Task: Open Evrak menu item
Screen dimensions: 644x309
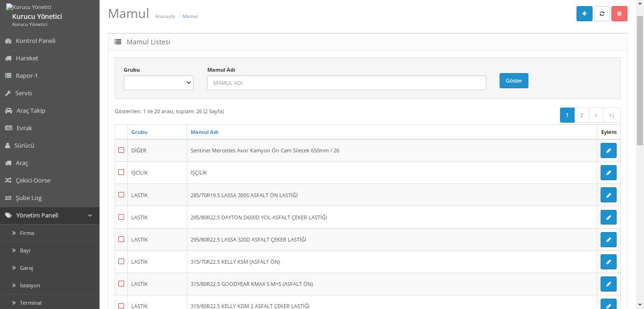Action: coord(50,128)
